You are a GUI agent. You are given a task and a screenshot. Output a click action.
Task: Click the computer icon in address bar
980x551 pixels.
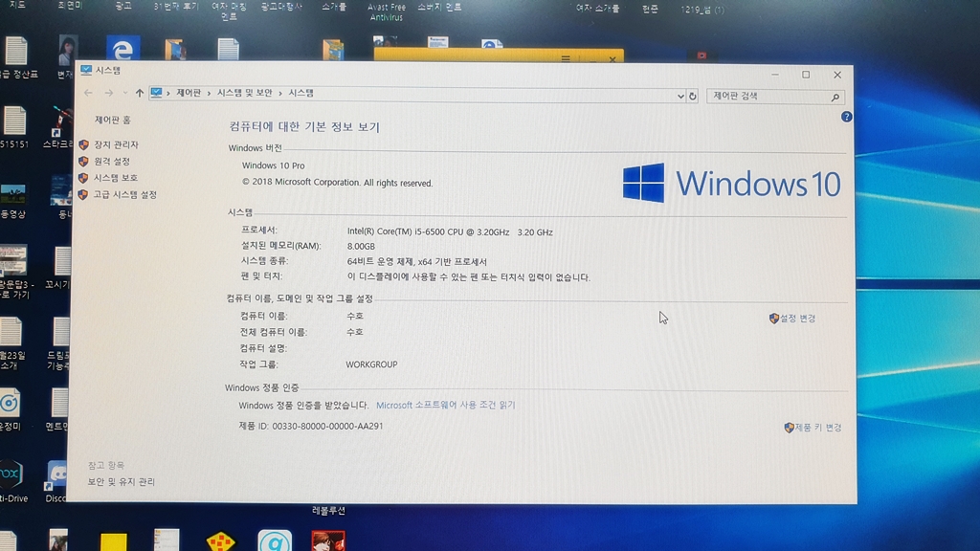[x=156, y=93]
